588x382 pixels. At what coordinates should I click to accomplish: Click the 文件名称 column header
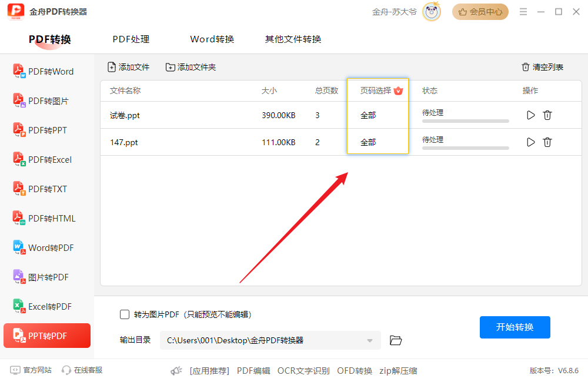click(125, 91)
